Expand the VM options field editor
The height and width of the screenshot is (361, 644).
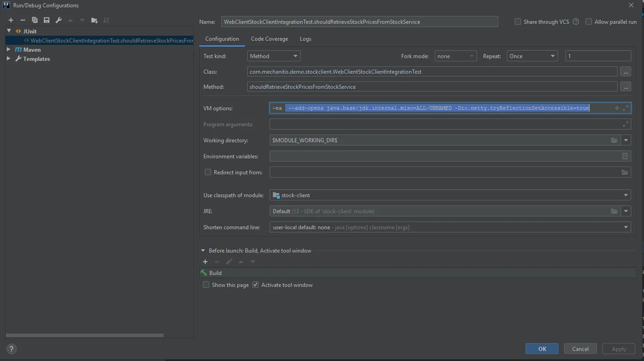coord(626,108)
